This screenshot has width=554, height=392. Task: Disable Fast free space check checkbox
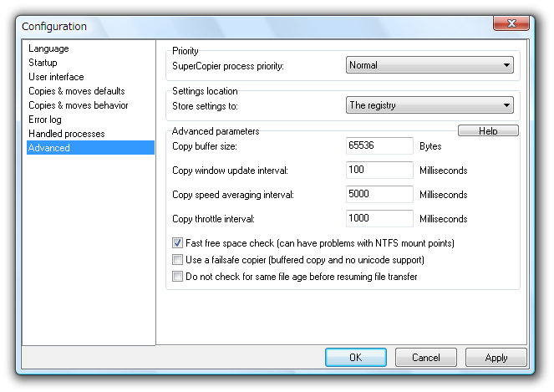pos(177,243)
